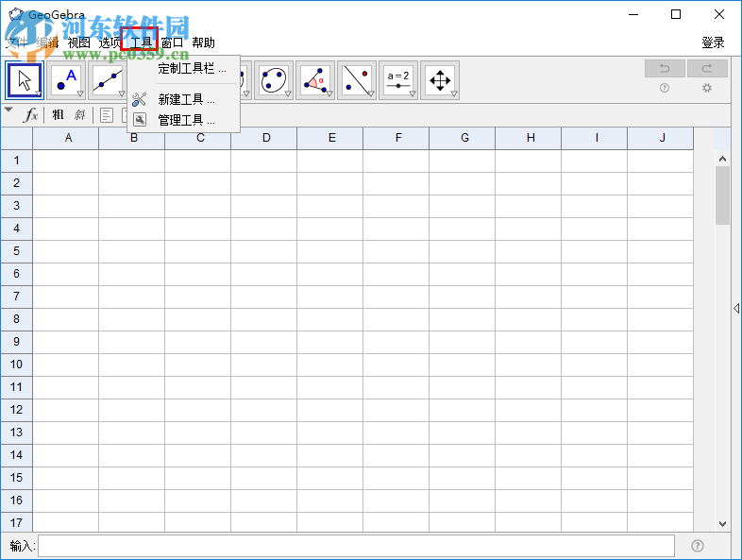Expand the Line tool dropdown triangle
This screenshot has width=742, height=560.
[122, 93]
